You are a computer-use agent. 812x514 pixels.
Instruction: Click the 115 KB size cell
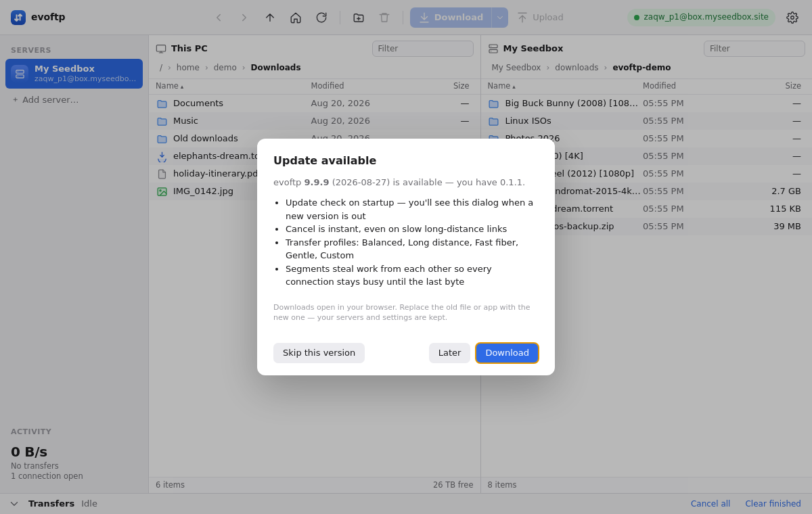click(x=785, y=209)
